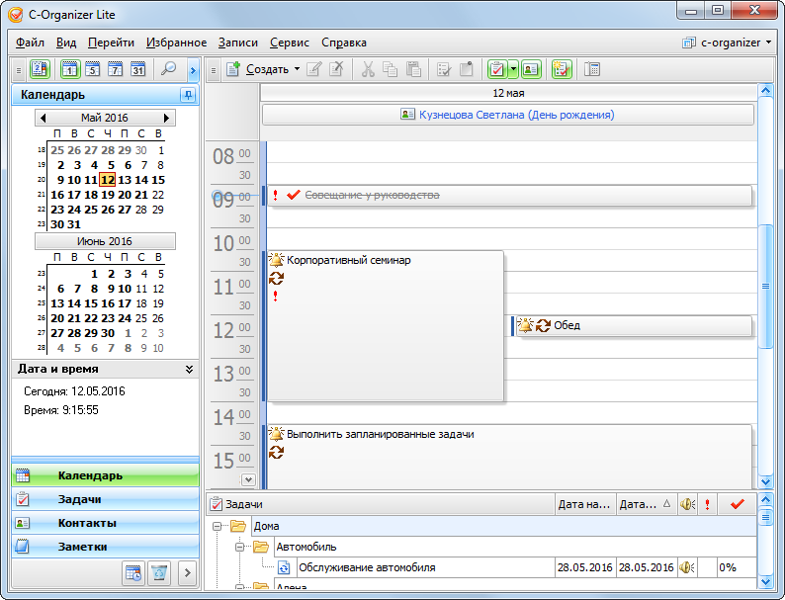The height and width of the screenshot is (600, 785).
Task: Click the paste clipboard icon
Action: [x=413, y=69]
